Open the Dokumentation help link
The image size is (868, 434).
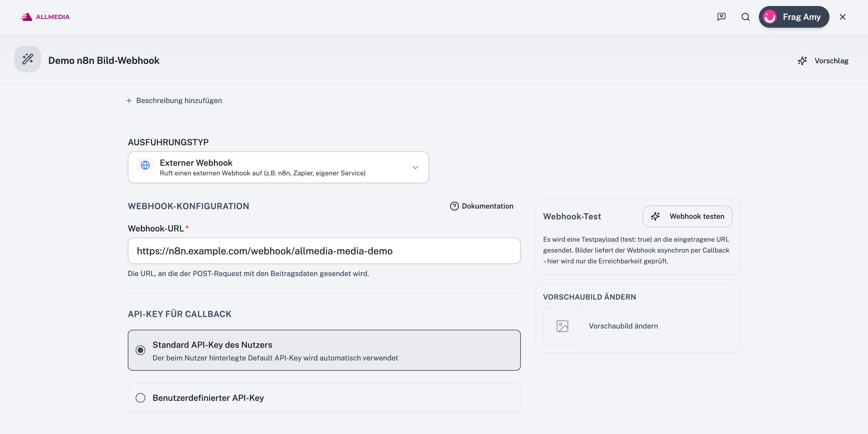tap(482, 206)
